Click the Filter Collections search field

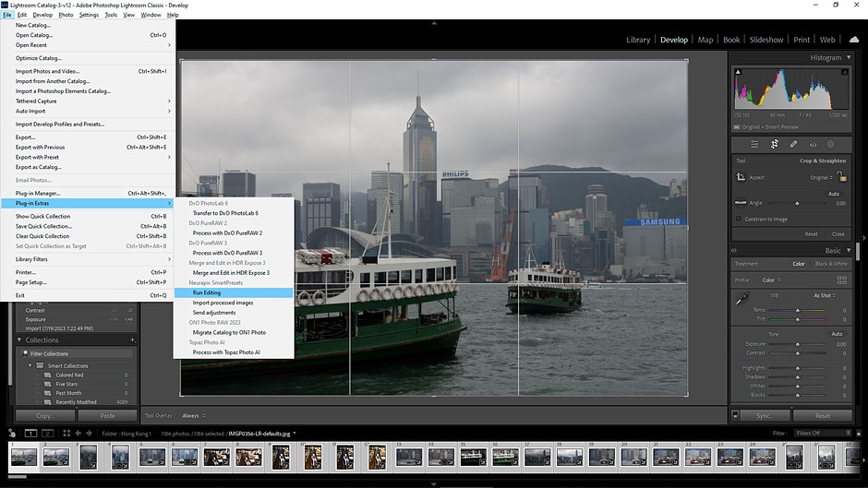click(x=78, y=353)
